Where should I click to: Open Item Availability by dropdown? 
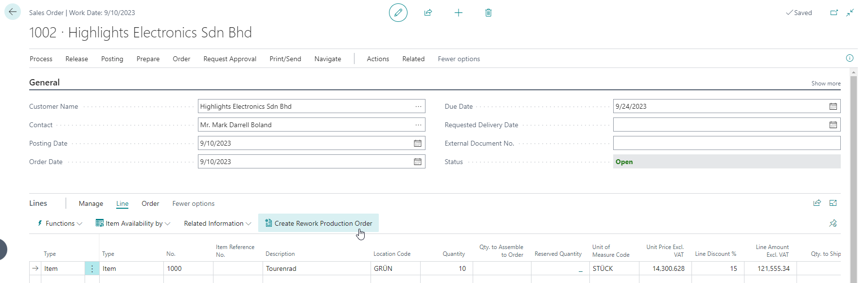point(133,223)
